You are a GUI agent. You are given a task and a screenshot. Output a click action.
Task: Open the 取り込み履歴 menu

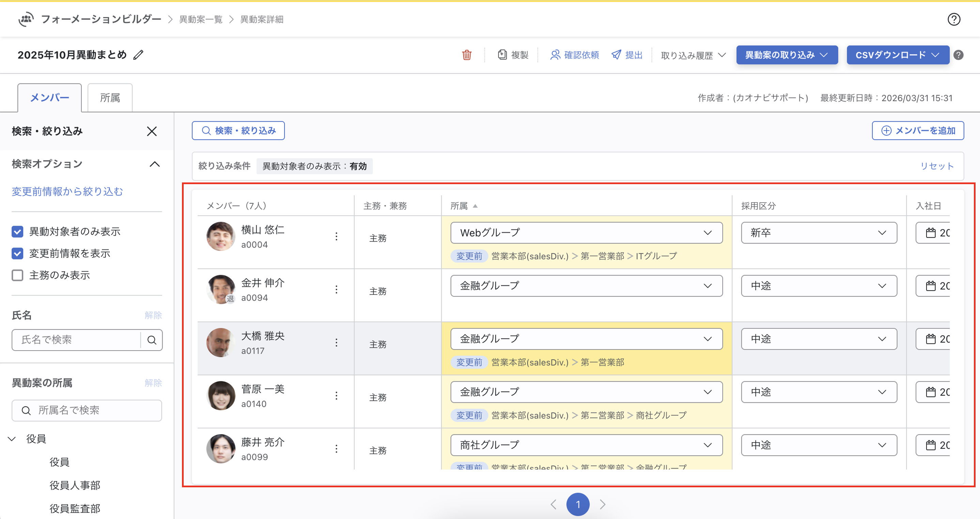[693, 56]
